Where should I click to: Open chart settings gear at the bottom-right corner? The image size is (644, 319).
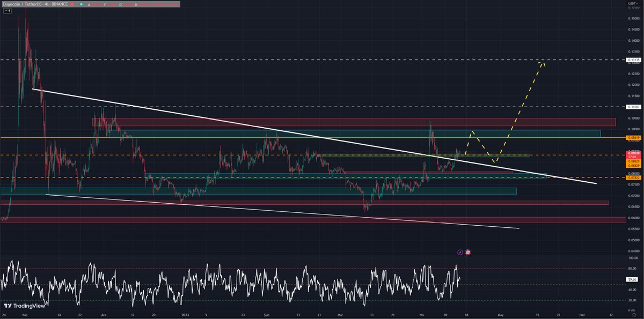[634, 316]
